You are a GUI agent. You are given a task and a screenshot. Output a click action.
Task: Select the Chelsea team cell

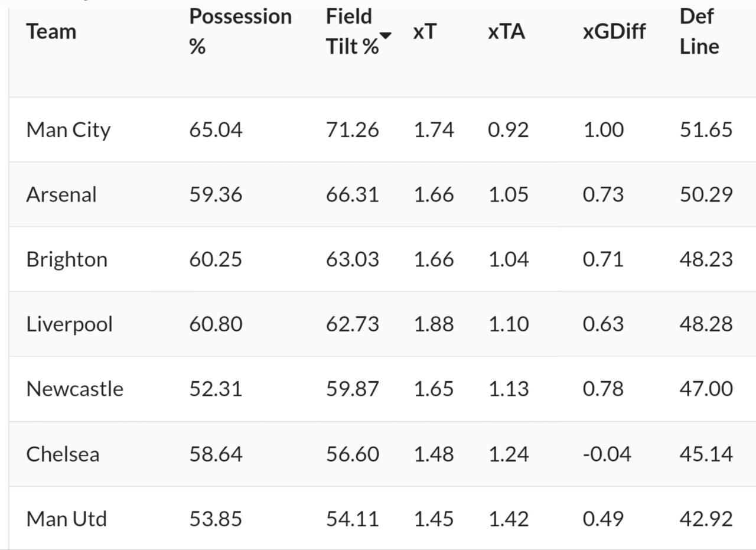(63, 454)
